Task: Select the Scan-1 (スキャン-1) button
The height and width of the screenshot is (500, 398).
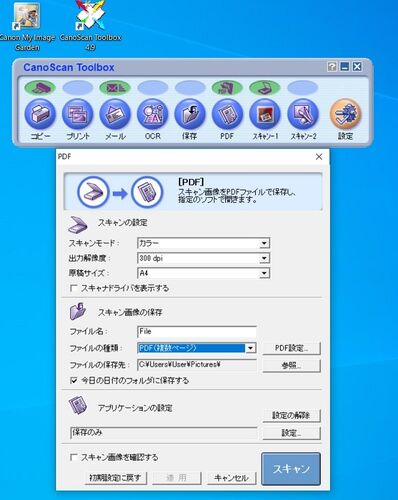Action: (x=265, y=114)
